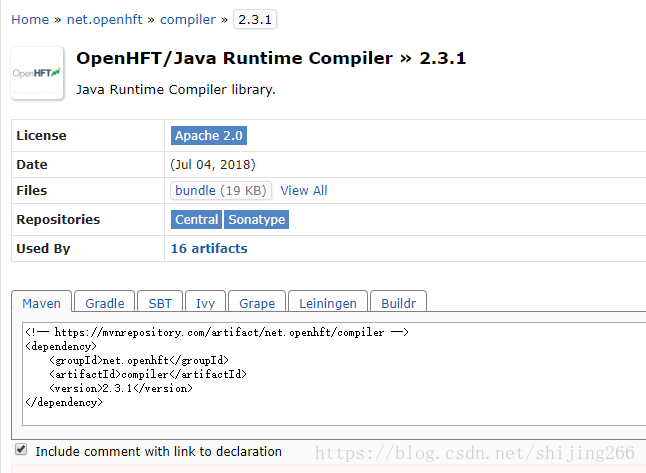Image resolution: width=646 pixels, height=473 pixels.
Task: Click the License row label
Action: click(x=41, y=136)
